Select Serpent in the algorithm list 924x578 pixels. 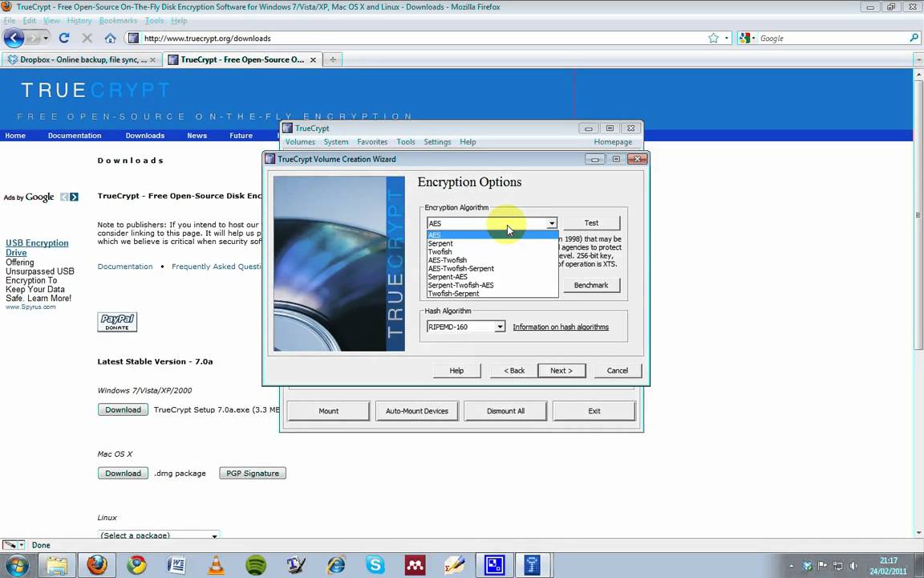pos(492,243)
